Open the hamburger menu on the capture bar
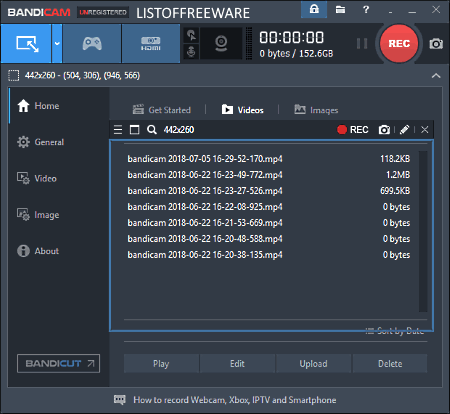Screen dimensions: 450x414 [118, 130]
